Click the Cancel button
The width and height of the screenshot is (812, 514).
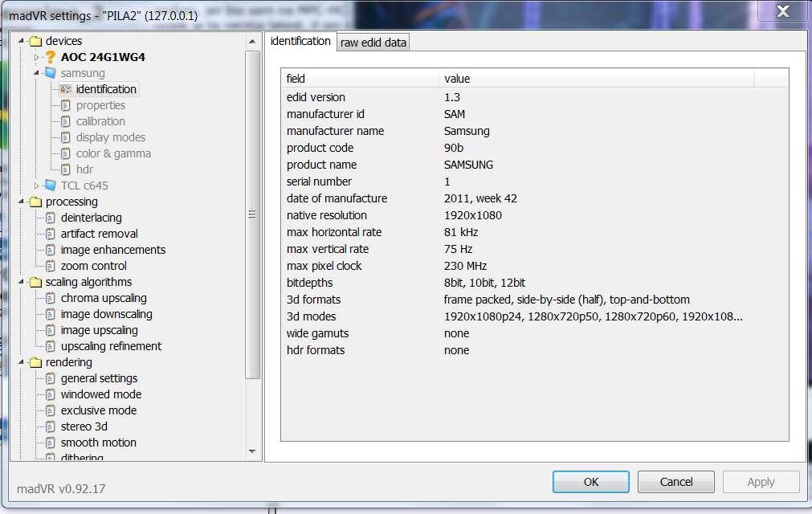675,482
